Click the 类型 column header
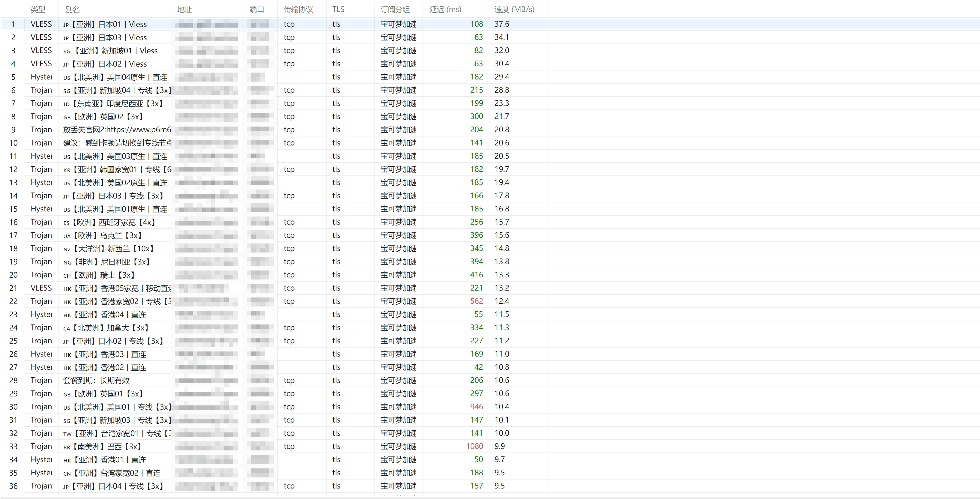This screenshot has width=980, height=499. point(41,9)
